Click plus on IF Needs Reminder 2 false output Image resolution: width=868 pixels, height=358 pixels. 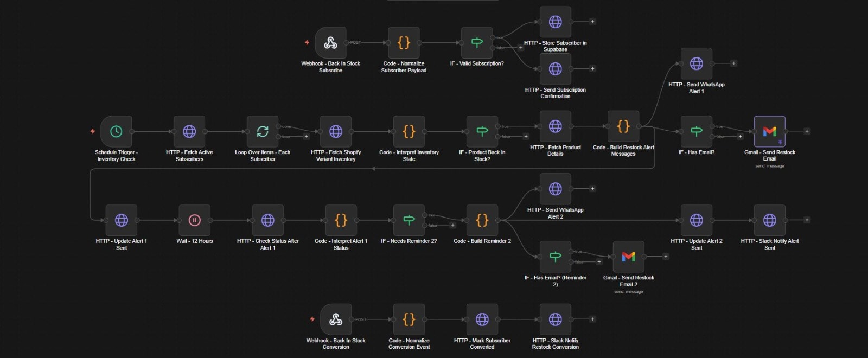coord(452,225)
